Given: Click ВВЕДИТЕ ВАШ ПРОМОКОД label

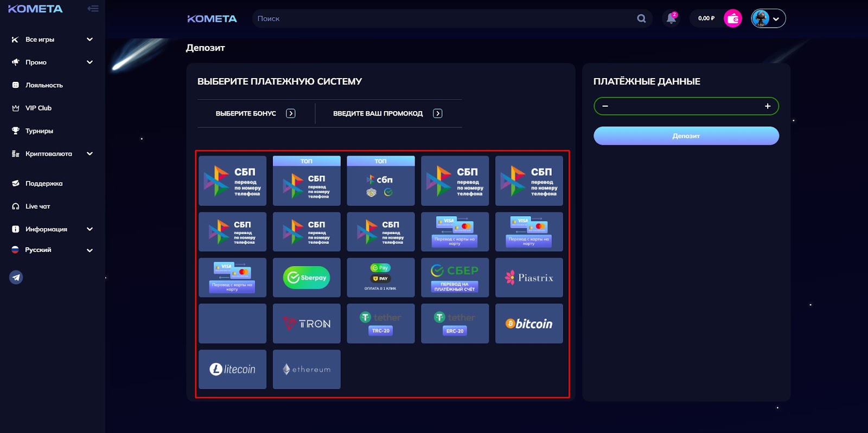Looking at the screenshot, I should click(378, 113).
